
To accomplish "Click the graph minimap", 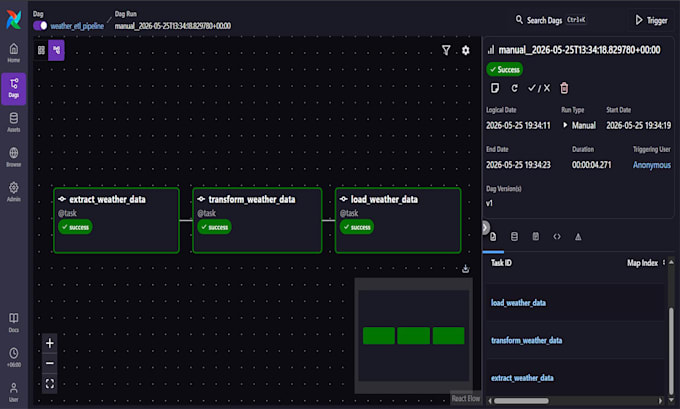I will pyautogui.click(x=414, y=336).
